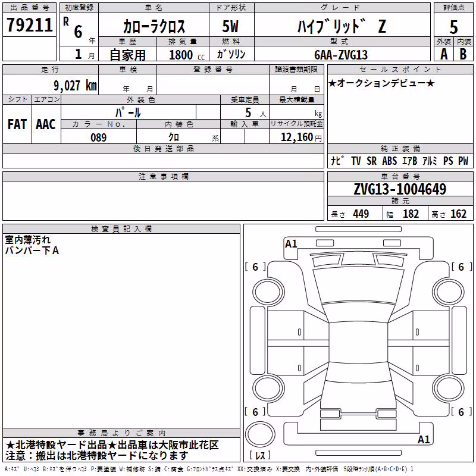476x476 pixels.
Task: Click the lot number 79211
Action: pyautogui.click(x=29, y=25)
